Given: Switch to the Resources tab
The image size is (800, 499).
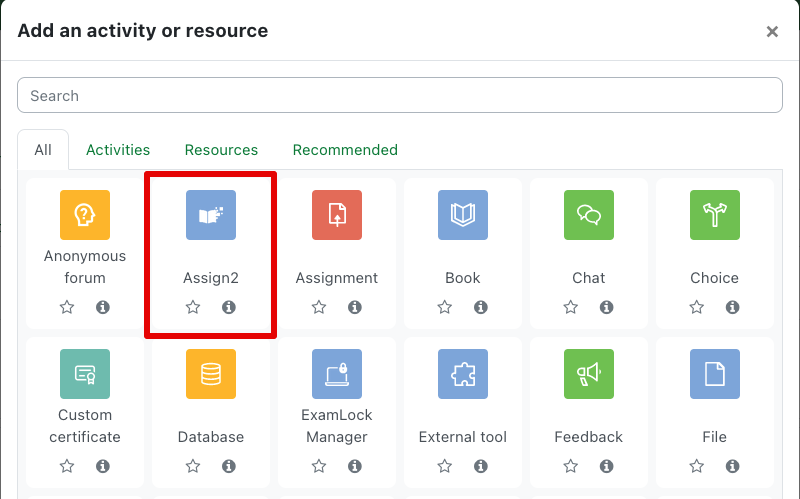Looking at the screenshot, I should tap(221, 150).
